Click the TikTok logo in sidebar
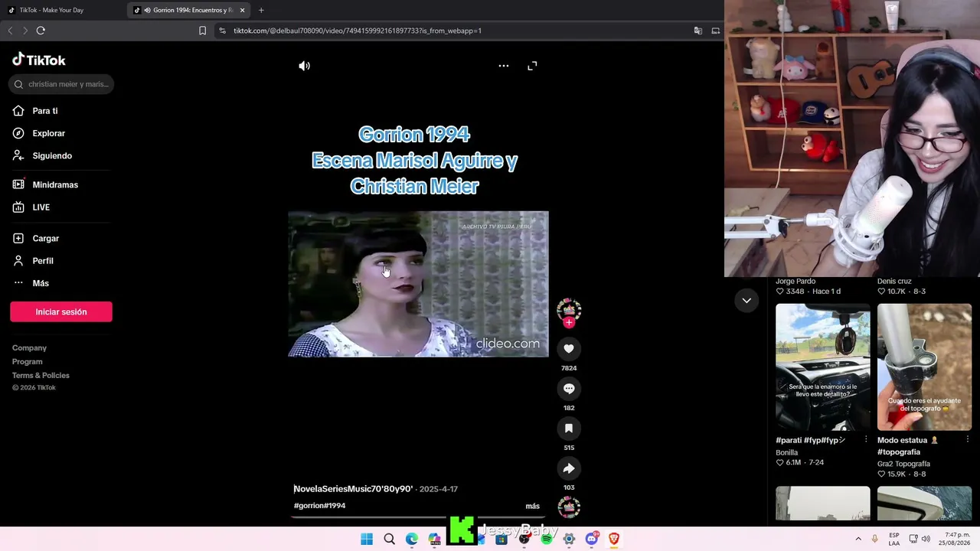Screen dimensions: 980x551 coord(39,60)
